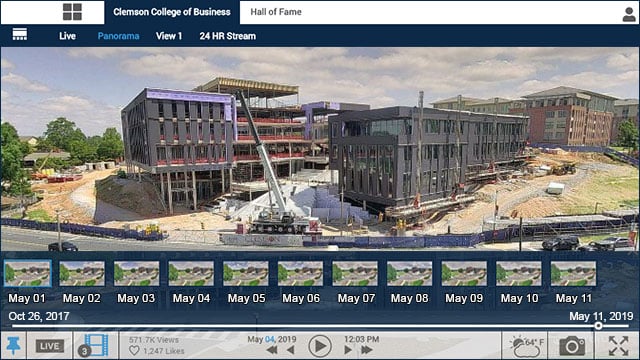This screenshot has width=640, height=360.
Task: Select the May 02 thumbnail
Action: click(82, 273)
